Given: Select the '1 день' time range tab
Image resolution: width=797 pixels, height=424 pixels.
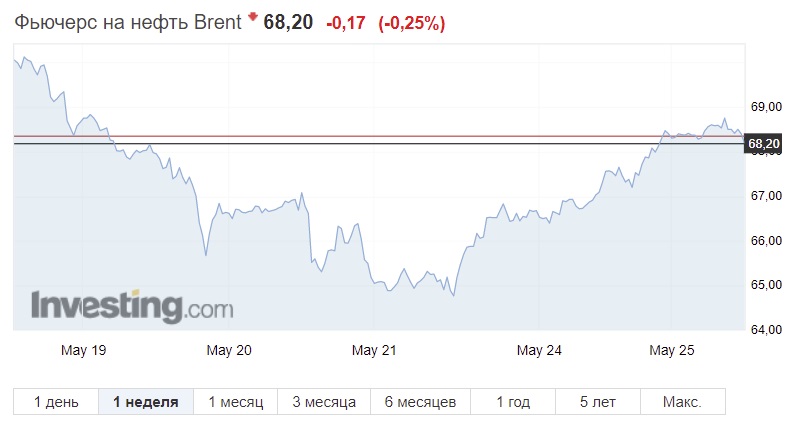Looking at the screenshot, I should [56, 402].
